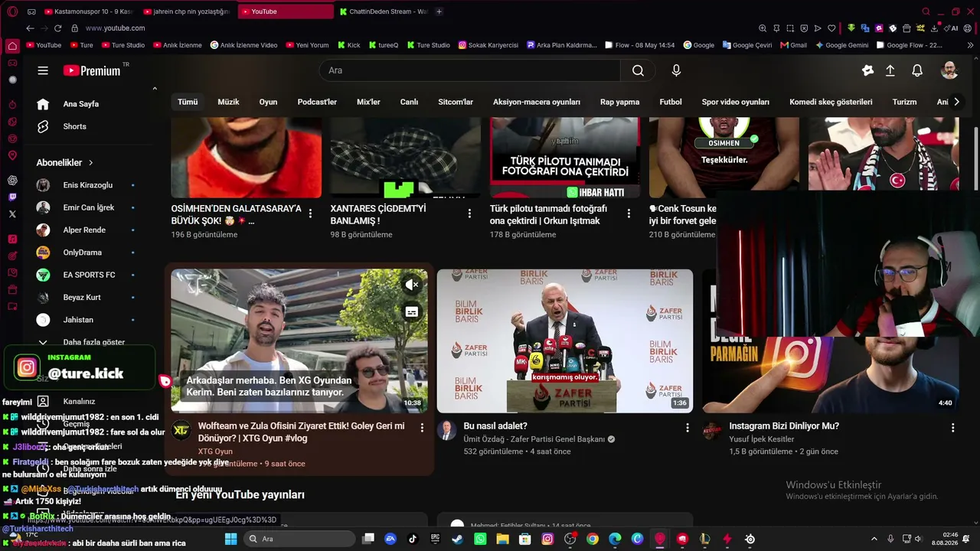Toggle captions on the Wolfteam preview

click(x=411, y=311)
